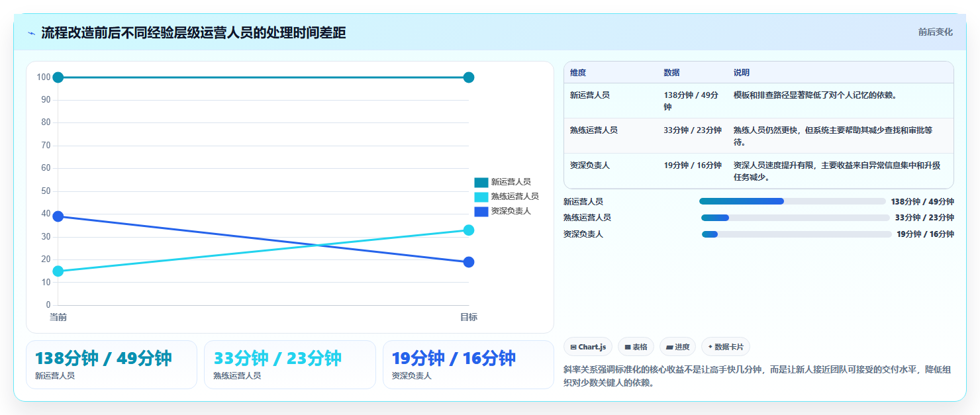The image size is (980, 415).
Task: Click the 数据卡片 tag chip
Action: 726,347
